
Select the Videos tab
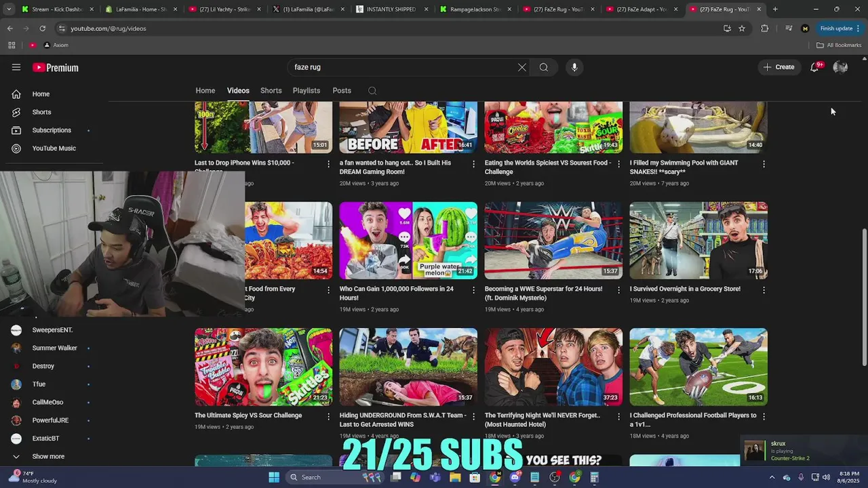coord(238,91)
